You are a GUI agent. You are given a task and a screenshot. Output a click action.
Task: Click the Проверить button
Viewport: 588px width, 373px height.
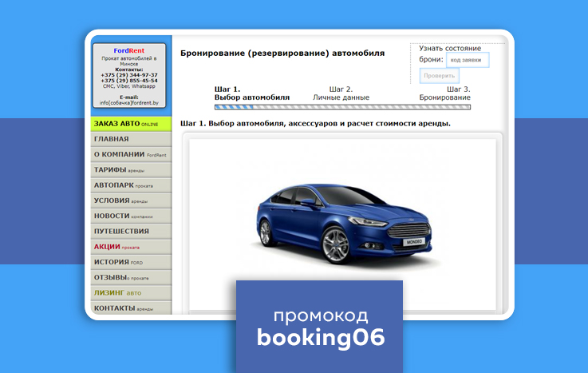[x=439, y=76]
